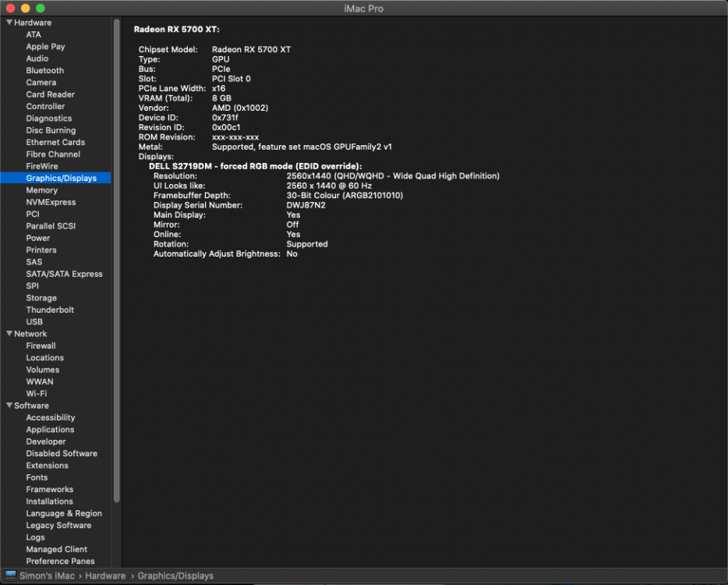Image resolution: width=728 pixels, height=585 pixels.
Task: Select Fonts under Software
Action: [37, 477]
